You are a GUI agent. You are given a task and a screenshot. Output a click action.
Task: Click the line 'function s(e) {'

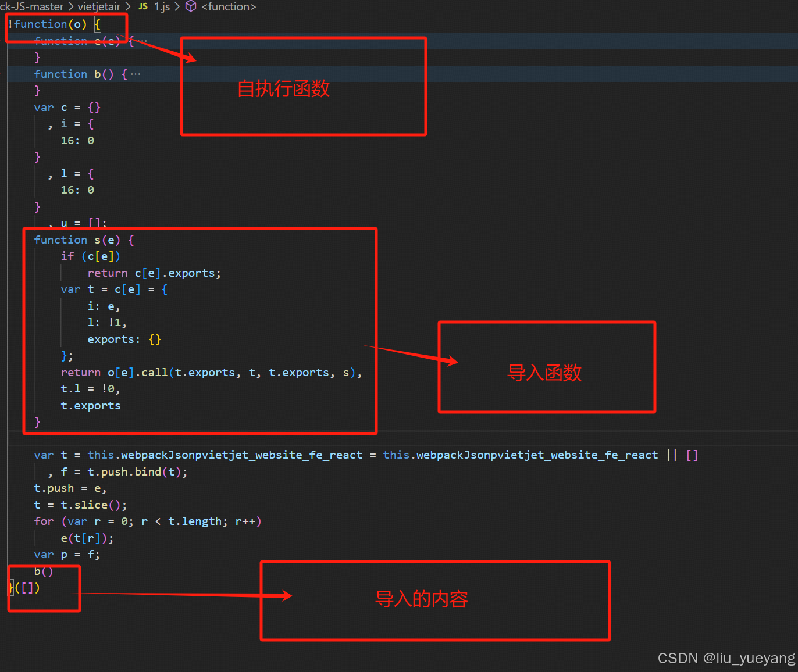coord(84,240)
